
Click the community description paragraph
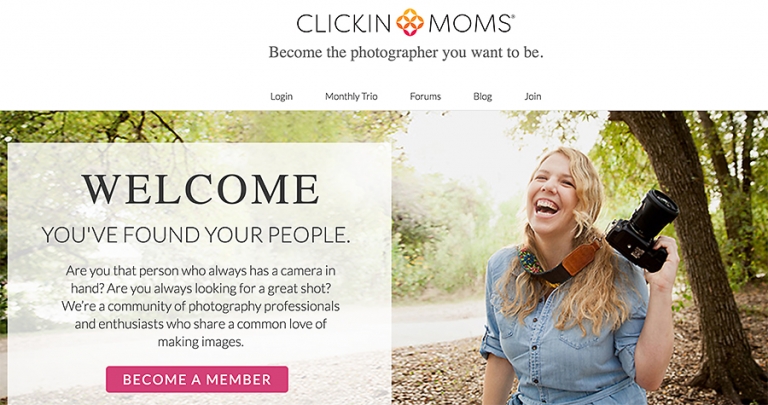pos(200,306)
